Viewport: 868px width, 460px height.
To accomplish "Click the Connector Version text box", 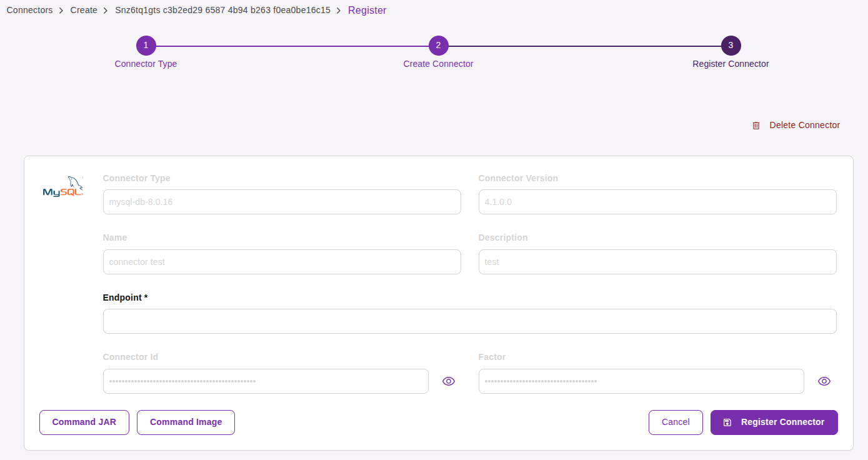I will click(657, 201).
